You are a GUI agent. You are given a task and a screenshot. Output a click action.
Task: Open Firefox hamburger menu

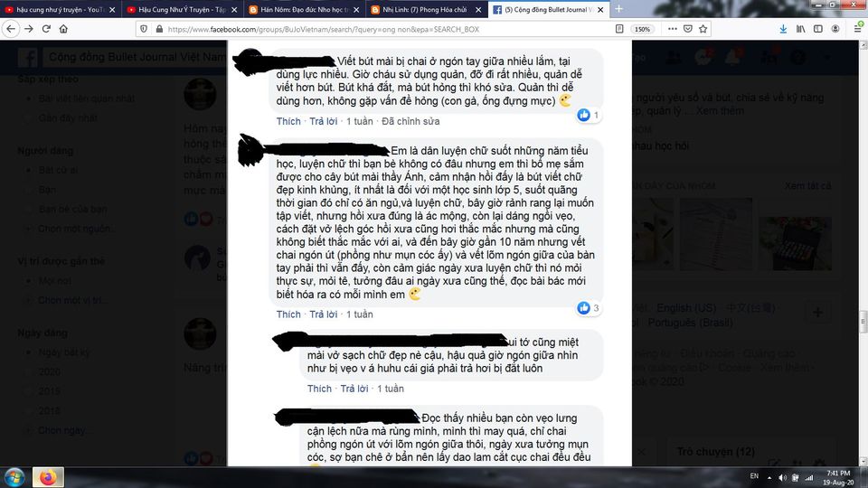click(857, 29)
